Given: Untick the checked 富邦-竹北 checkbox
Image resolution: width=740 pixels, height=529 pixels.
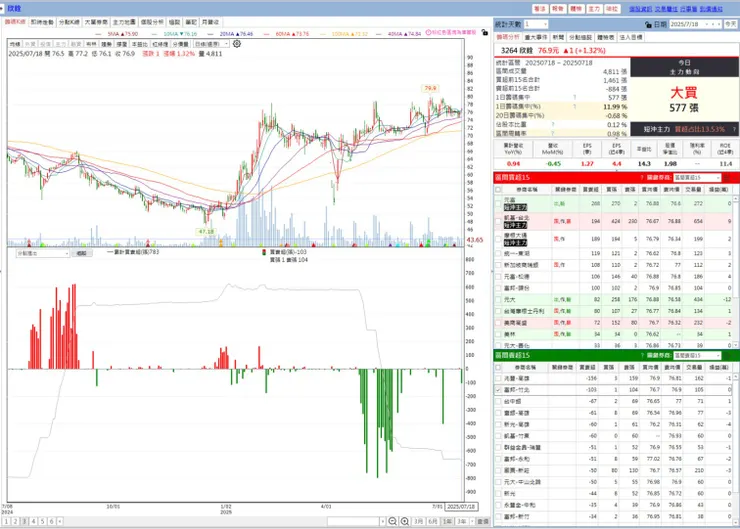Looking at the screenshot, I should (498, 390).
